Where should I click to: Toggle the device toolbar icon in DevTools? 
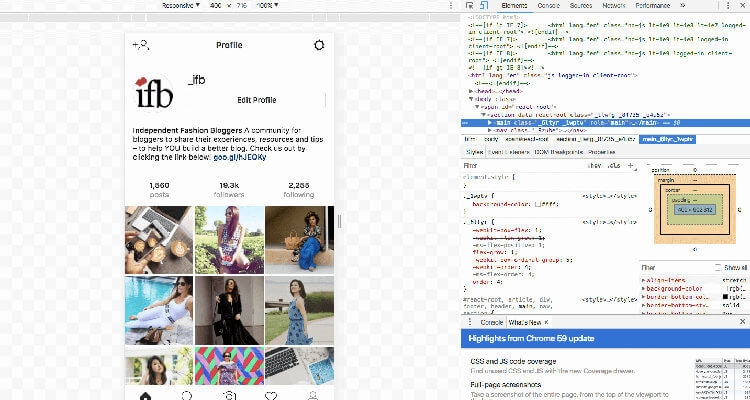point(484,6)
